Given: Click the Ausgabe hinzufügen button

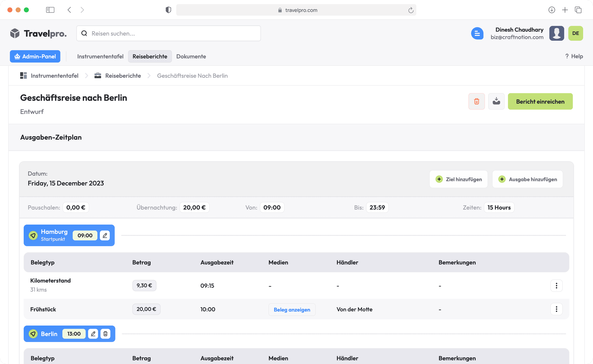Looking at the screenshot, I should (x=527, y=179).
